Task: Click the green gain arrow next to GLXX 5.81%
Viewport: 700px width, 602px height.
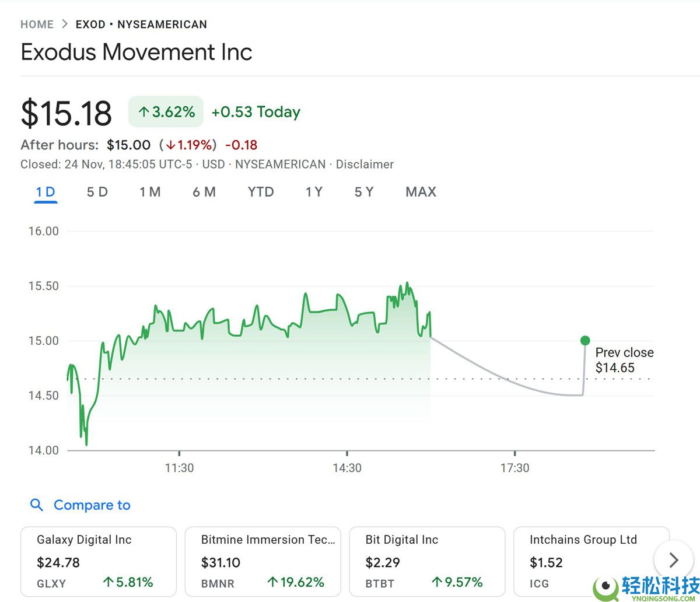Action: [x=109, y=582]
